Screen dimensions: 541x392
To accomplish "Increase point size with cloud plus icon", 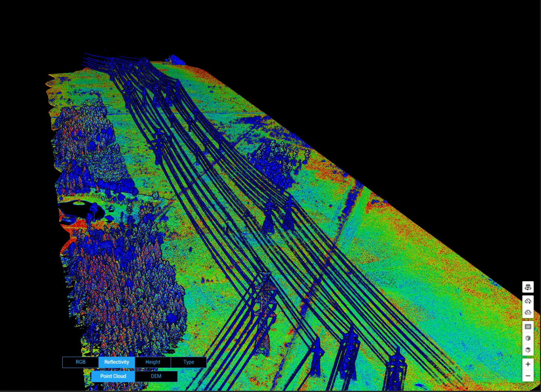I will 528,301.
